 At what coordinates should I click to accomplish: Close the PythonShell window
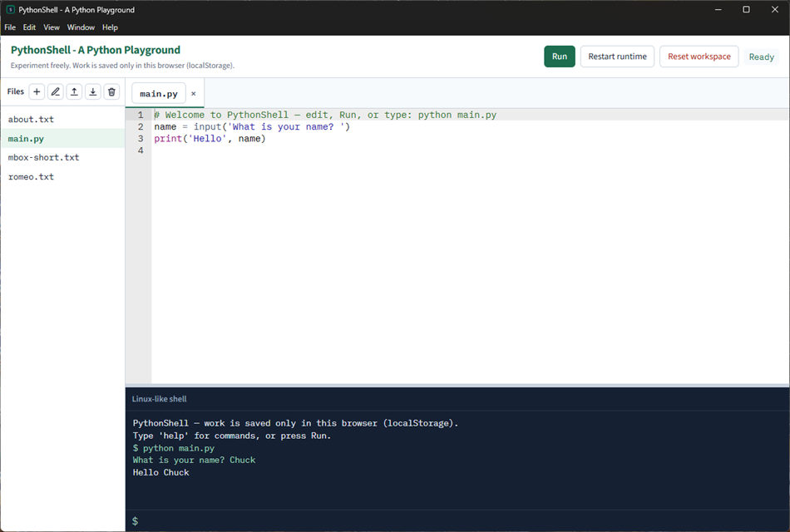775,10
